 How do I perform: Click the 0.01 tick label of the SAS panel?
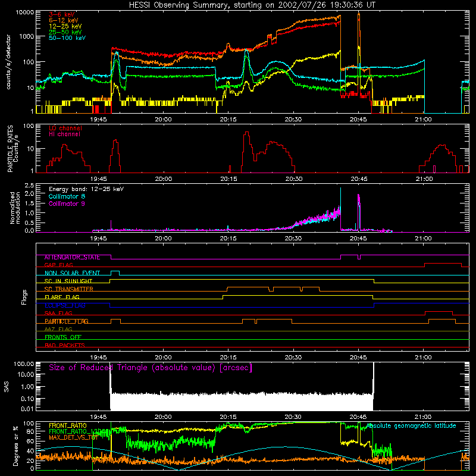click(x=28, y=409)
